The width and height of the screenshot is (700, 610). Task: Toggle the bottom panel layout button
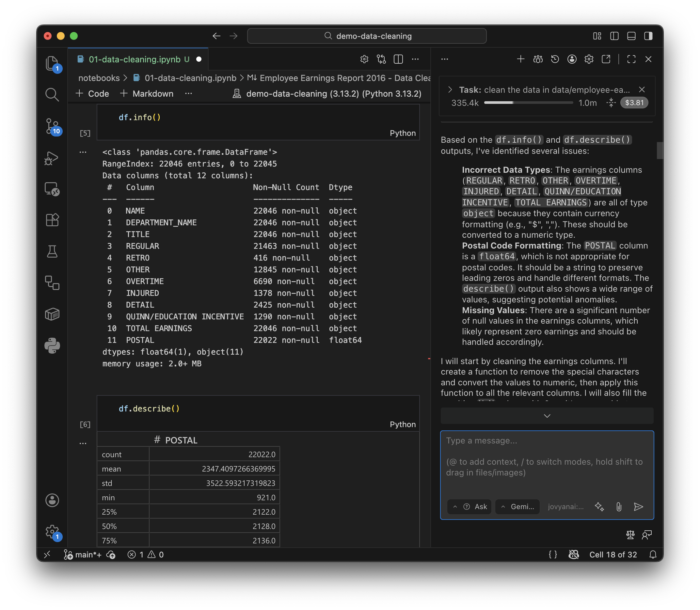coord(631,36)
